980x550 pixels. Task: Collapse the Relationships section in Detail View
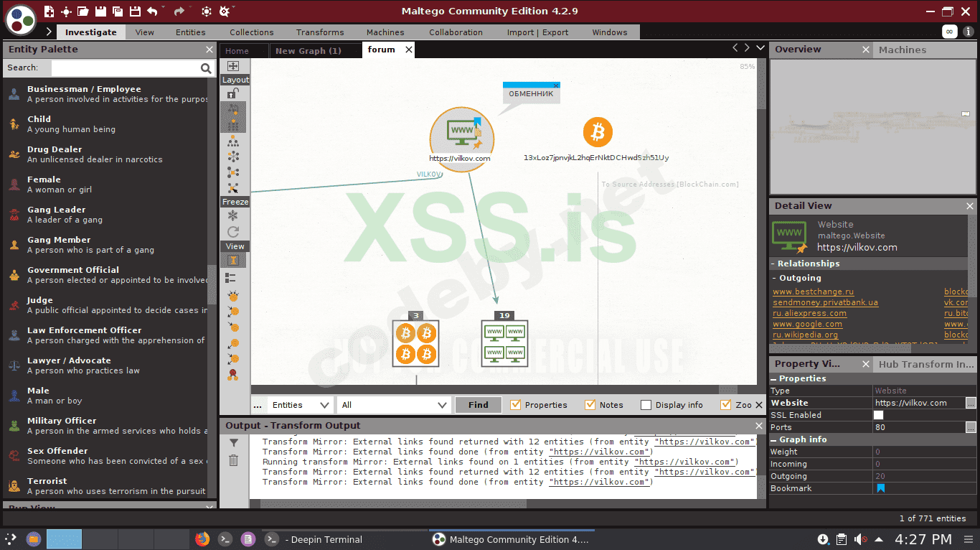click(x=774, y=264)
